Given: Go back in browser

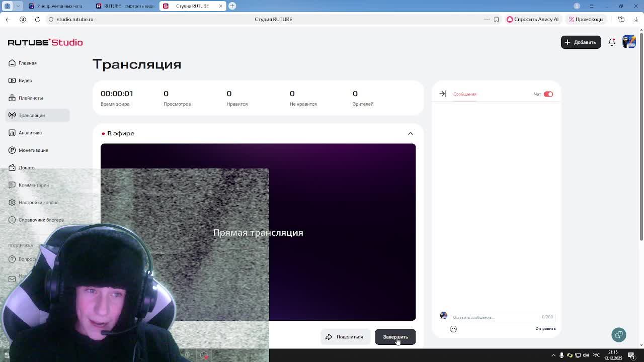Looking at the screenshot, I should tap(7, 19).
